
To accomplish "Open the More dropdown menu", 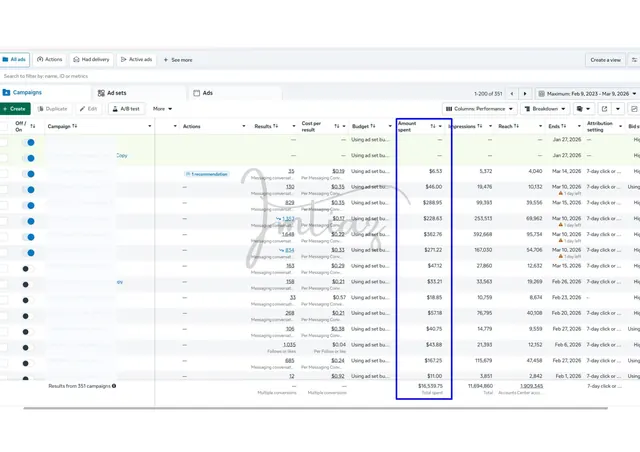I will click(x=162, y=109).
